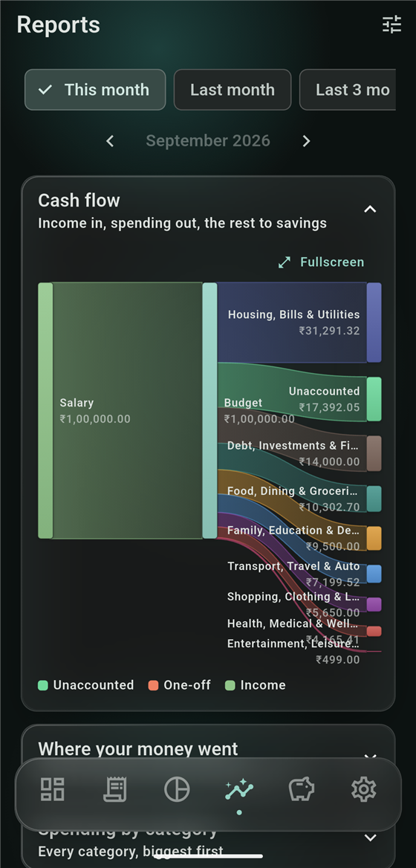Go to next month arrow
This screenshot has width=416, height=868.
(x=307, y=141)
